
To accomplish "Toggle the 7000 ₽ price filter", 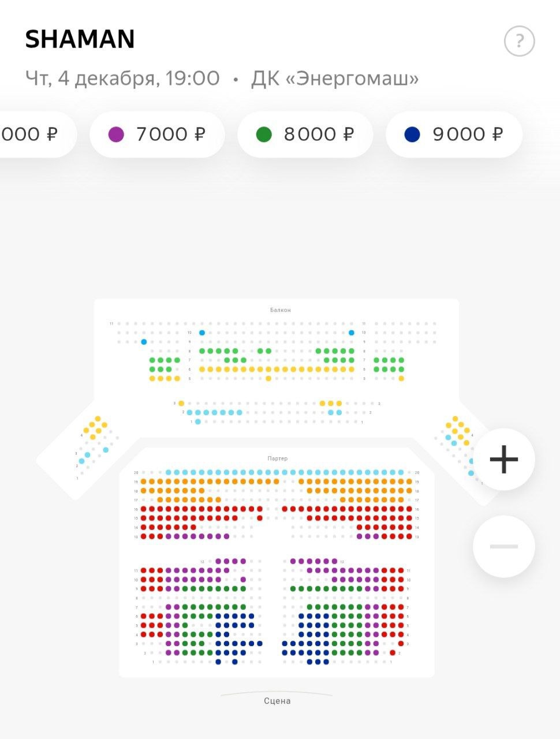I will [x=157, y=135].
